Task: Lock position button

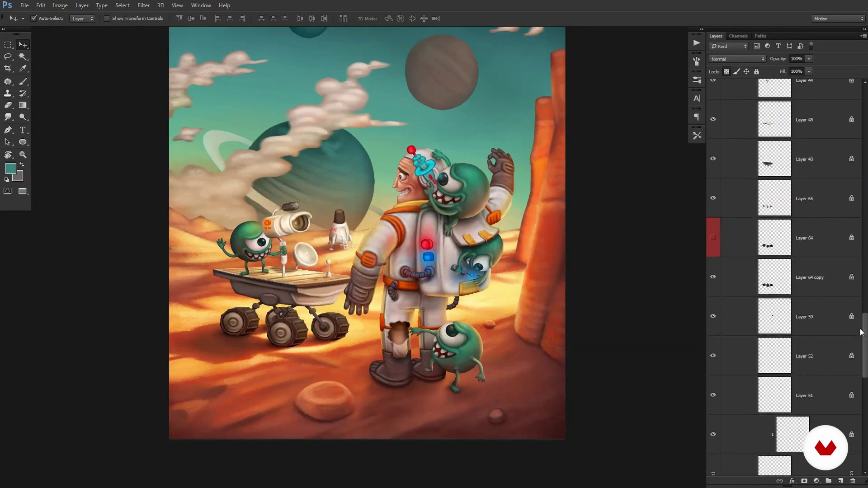Action: [x=746, y=71]
